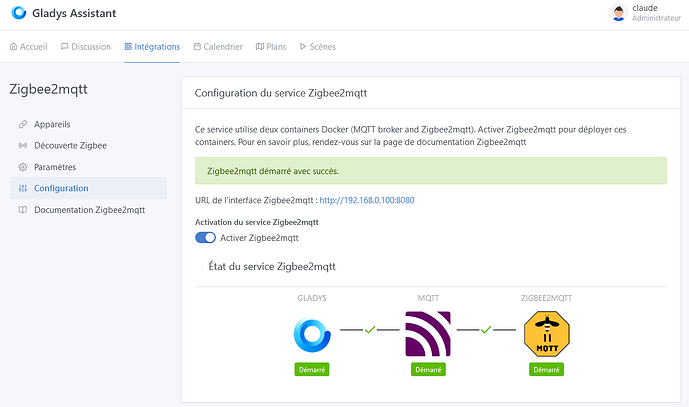The image size is (689, 407).
Task: Open Documentation Zigbee2mqtt sidebar link
Action: 89,210
